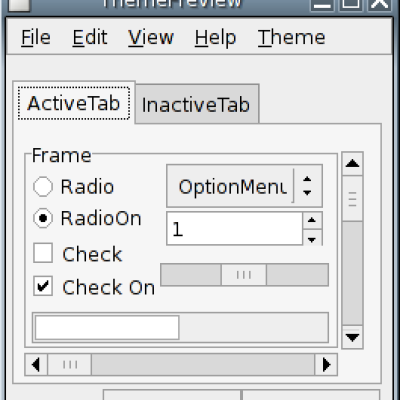Image resolution: width=400 pixels, height=400 pixels.
Task: Increase spin box value with up arrow
Action: [312, 220]
